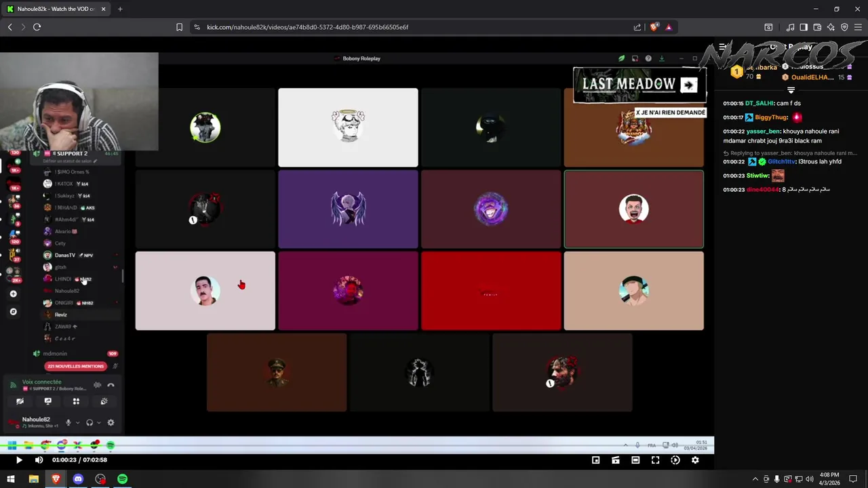Open BiggyThug chat username

tap(772, 117)
